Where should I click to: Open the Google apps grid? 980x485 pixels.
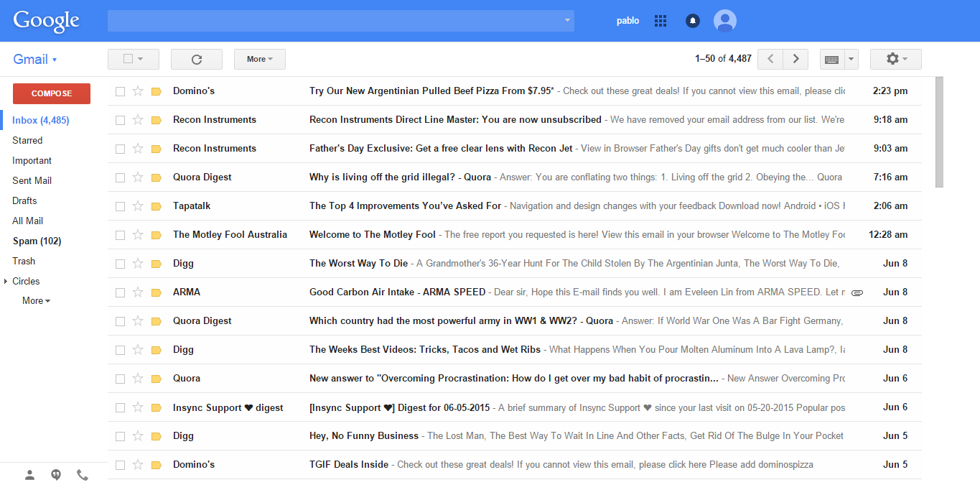pyautogui.click(x=660, y=20)
